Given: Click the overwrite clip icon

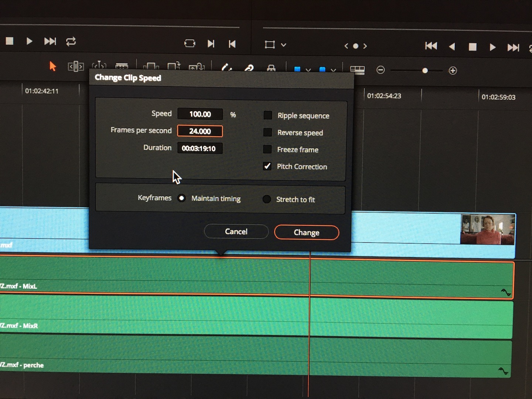Looking at the screenshot, I should [174, 66].
